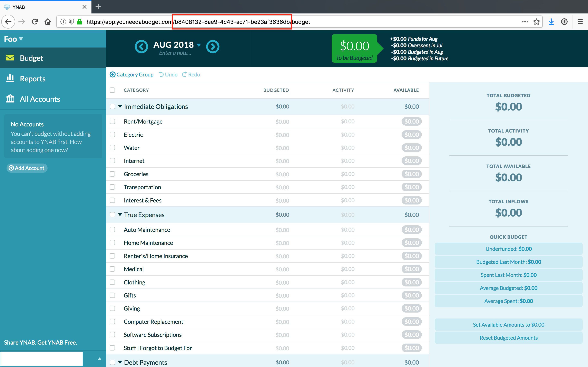588x367 pixels.
Task: Select all categories header checkbox
Action: point(112,90)
